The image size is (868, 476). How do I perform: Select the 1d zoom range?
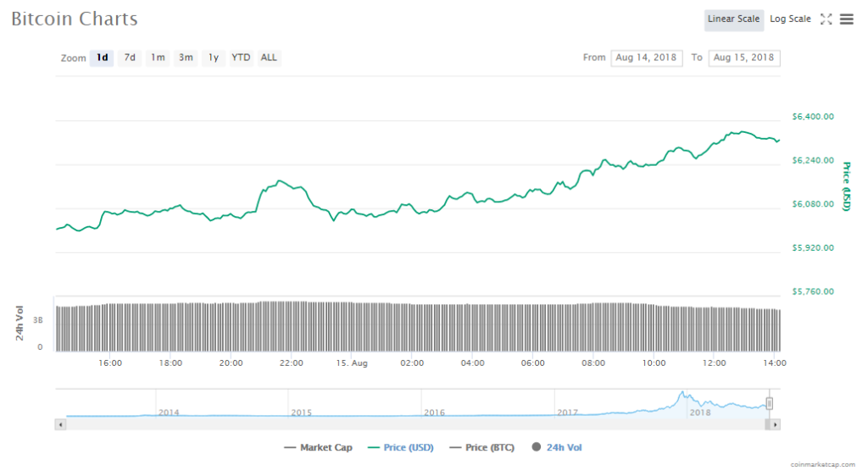[102, 58]
